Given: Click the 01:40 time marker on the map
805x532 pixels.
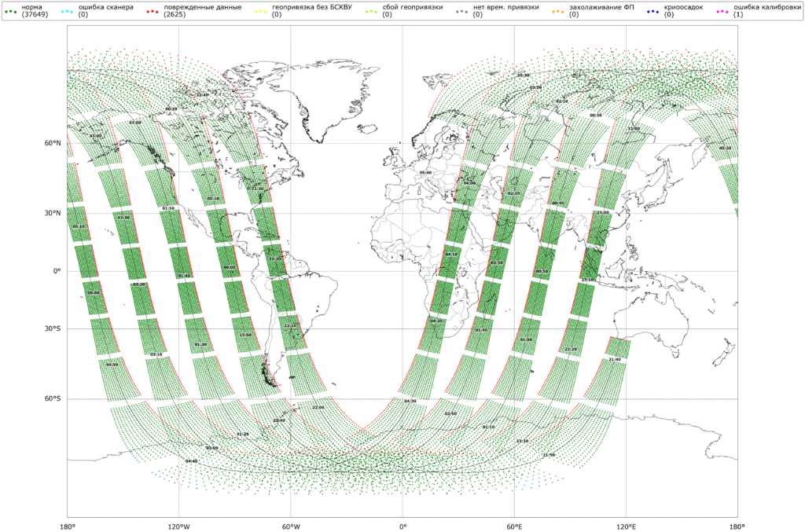Looking at the screenshot, I should click(184, 276).
